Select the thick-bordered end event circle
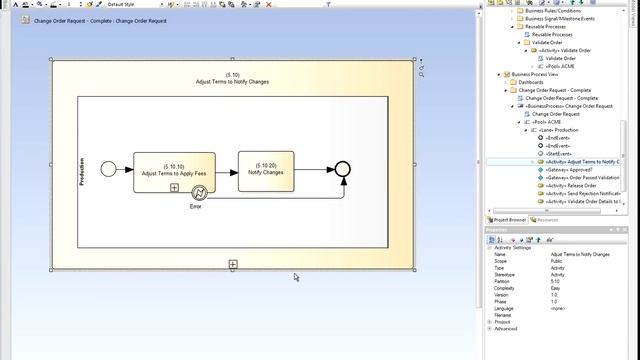This screenshot has width=640, height=360. pos(342,169)
